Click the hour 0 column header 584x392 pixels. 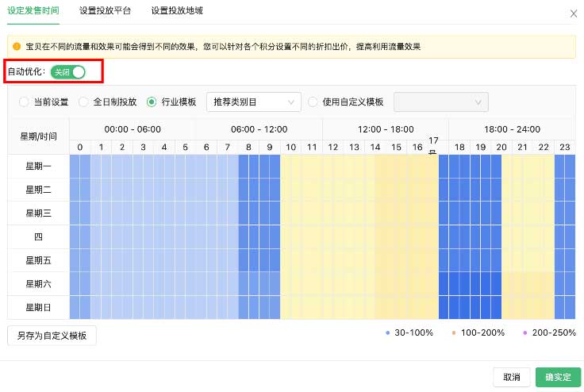point(80,147)
